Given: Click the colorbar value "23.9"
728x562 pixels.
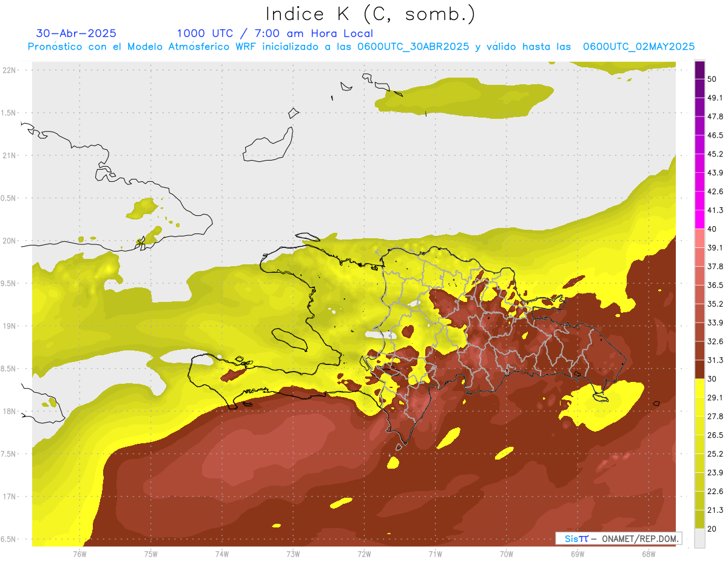Looking at the screenshot, I should (x=716, y=473).
